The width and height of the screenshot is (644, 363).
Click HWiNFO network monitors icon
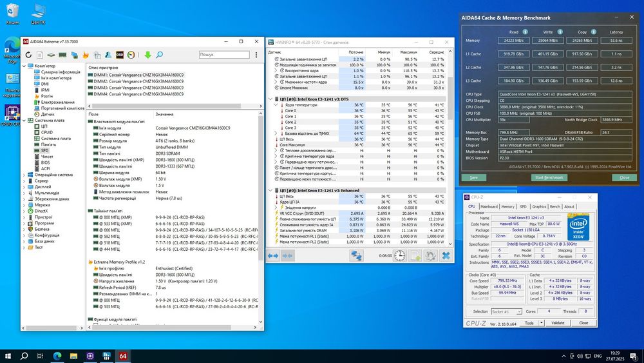(x=356, y=256)
